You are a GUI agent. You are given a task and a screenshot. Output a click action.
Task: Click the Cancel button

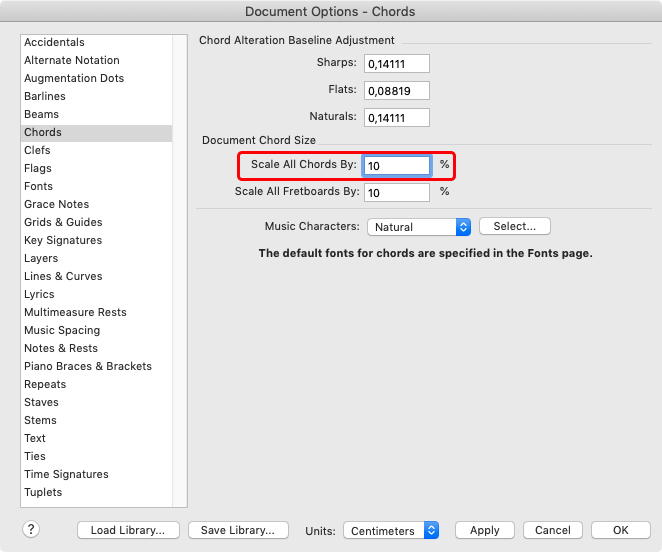coord(552,531)
